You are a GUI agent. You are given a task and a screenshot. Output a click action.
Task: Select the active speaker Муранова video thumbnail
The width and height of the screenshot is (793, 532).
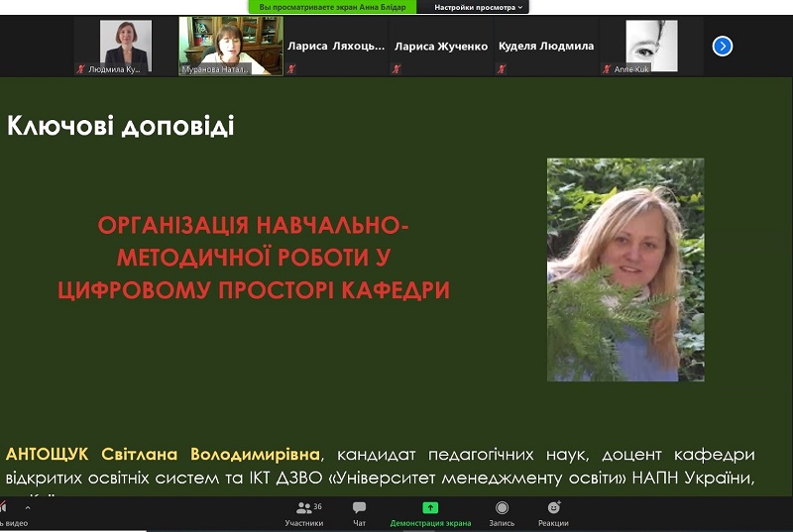[x=231, y=46]
